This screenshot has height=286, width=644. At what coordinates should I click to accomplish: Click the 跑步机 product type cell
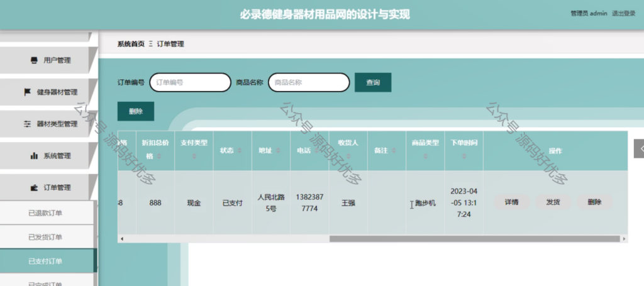[426, 202]
